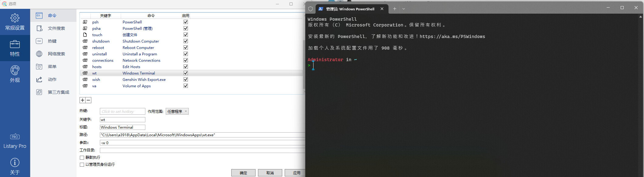Disable the psh PowerShell command checkbox
Screen dimensions: 644x177
[x=186, y=22]
